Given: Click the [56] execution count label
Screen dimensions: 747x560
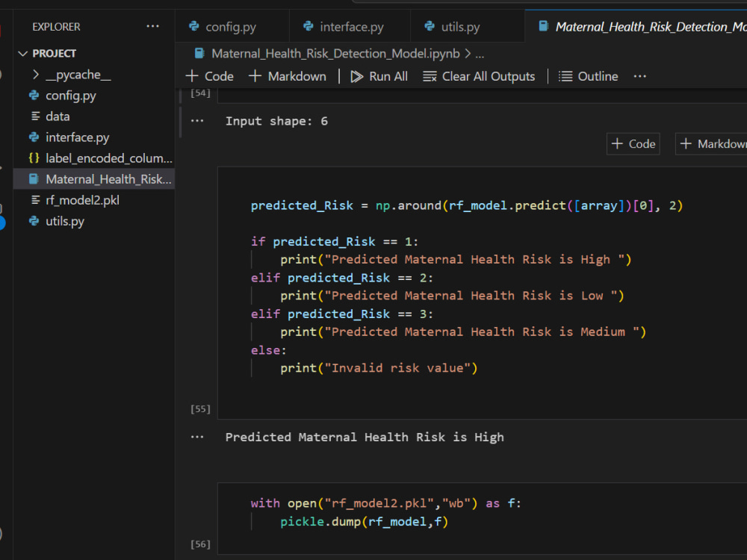Looking at the screenshot, I should click(x=200, y=544).
